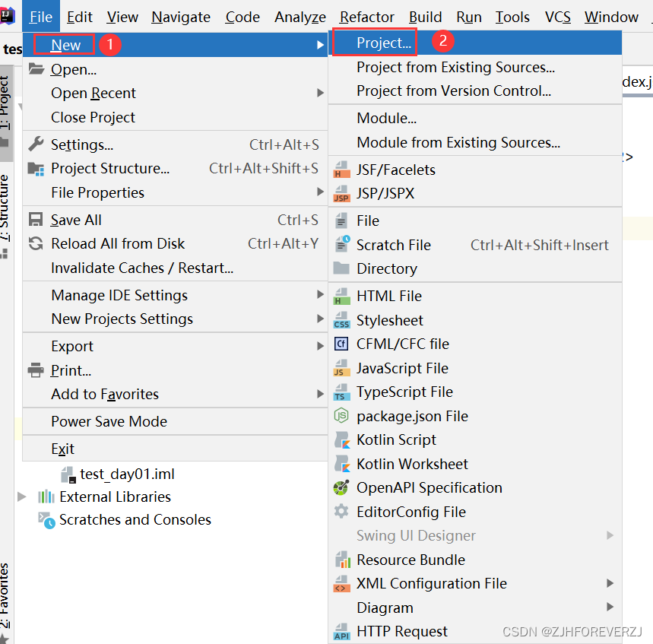
Task: Open the Navigate menu
Action: click(181, 17)
